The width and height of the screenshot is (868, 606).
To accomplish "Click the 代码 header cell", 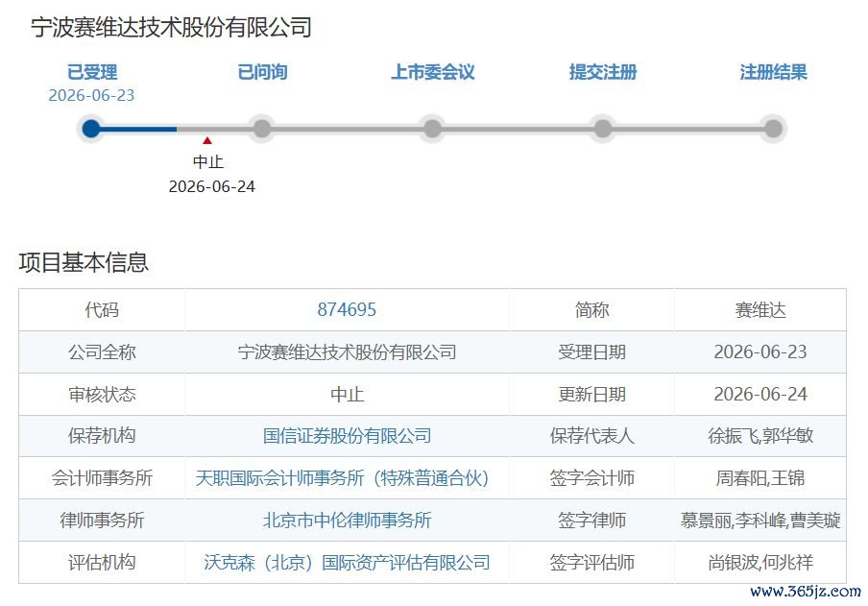I will (102, 309).
